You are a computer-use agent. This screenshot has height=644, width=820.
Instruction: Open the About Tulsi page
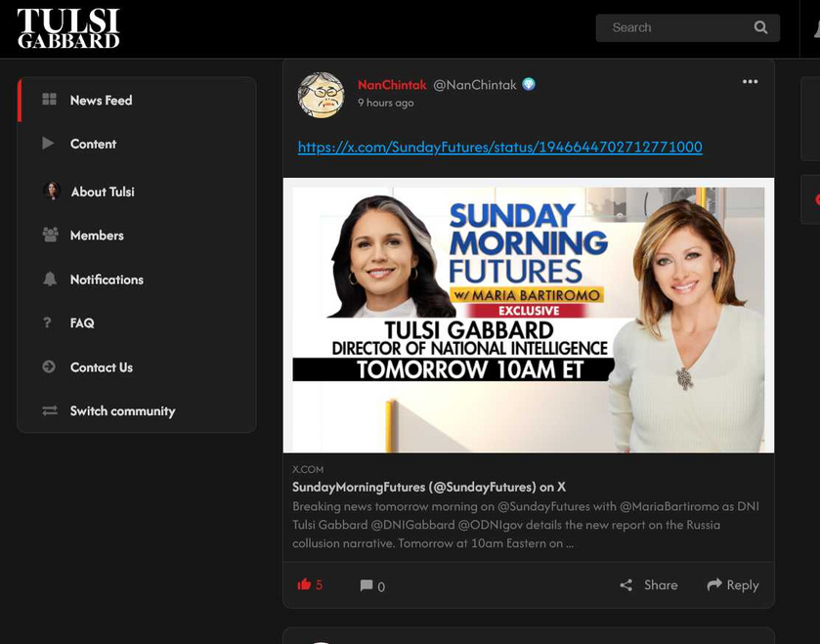click(x=137, y=192)
